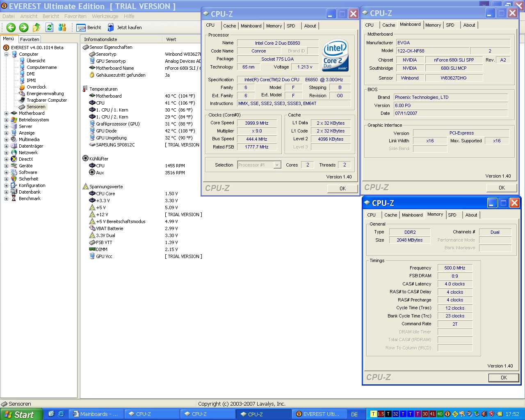The image size is (525, 420).
Task: Open the Ansicht menu
Action: point(29,16)
